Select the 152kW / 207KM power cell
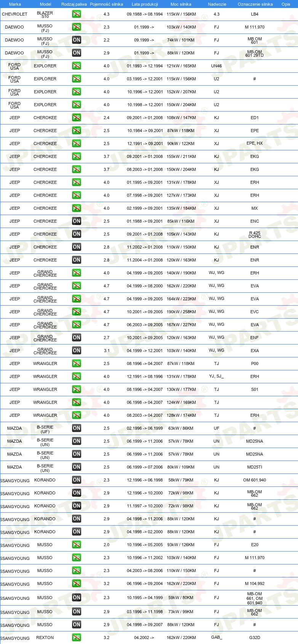This screenshot has width=298, height=644. point(181,92)
